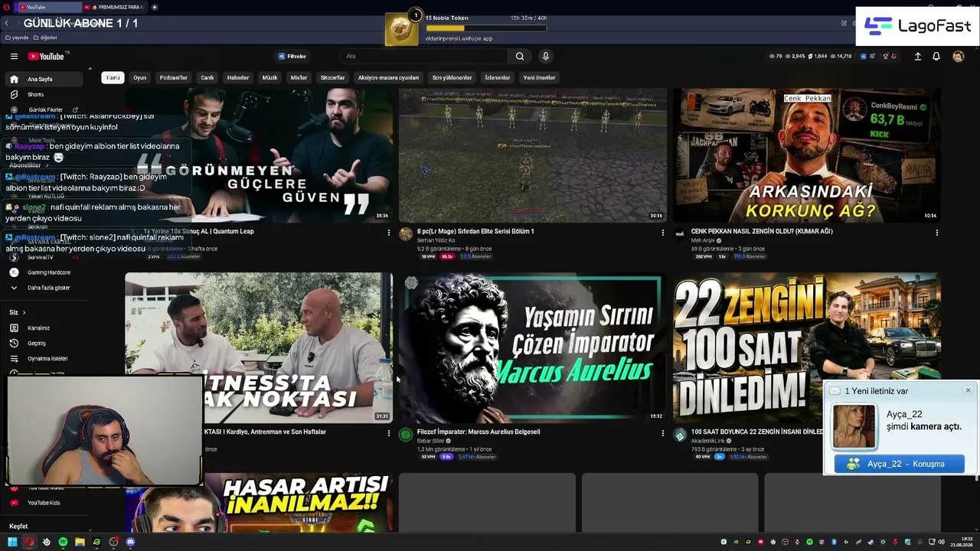Open Discord from the taskbar

pos(130,542)
